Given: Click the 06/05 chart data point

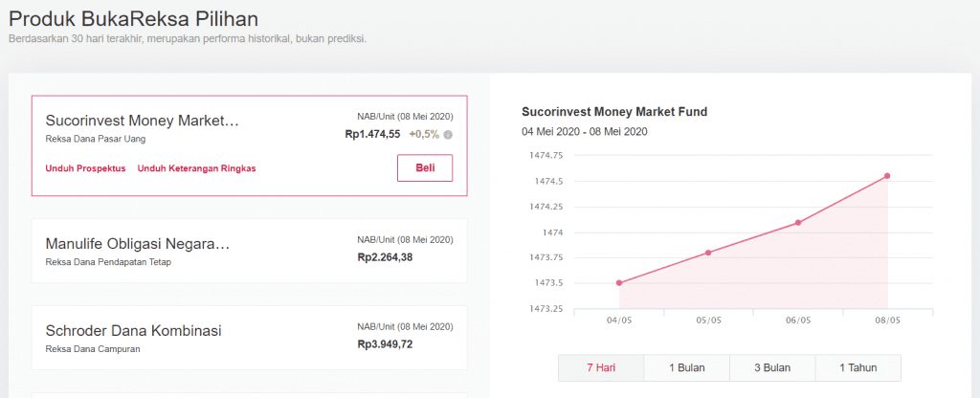Looking at the screenshot, I should coord(798,222).
